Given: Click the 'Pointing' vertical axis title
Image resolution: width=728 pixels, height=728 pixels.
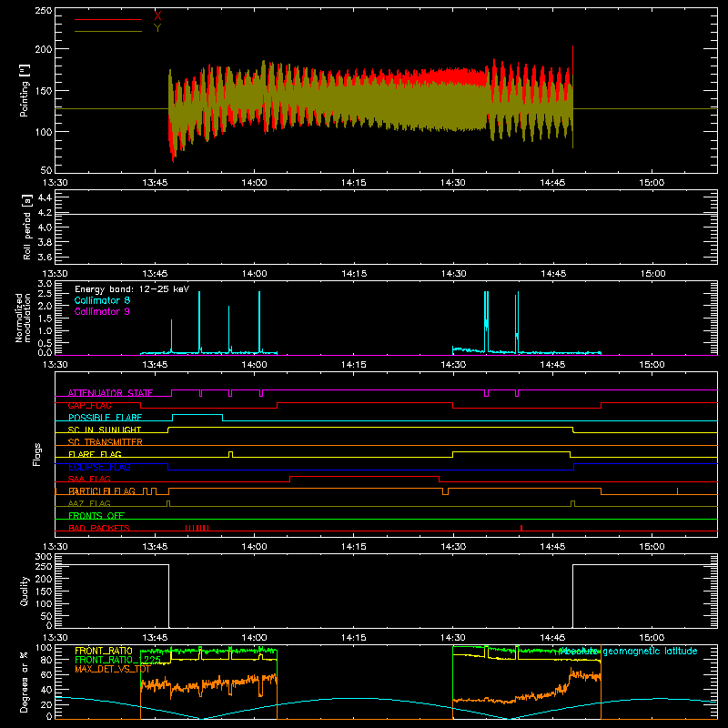Looking at the screenshot, I should 25,90.
